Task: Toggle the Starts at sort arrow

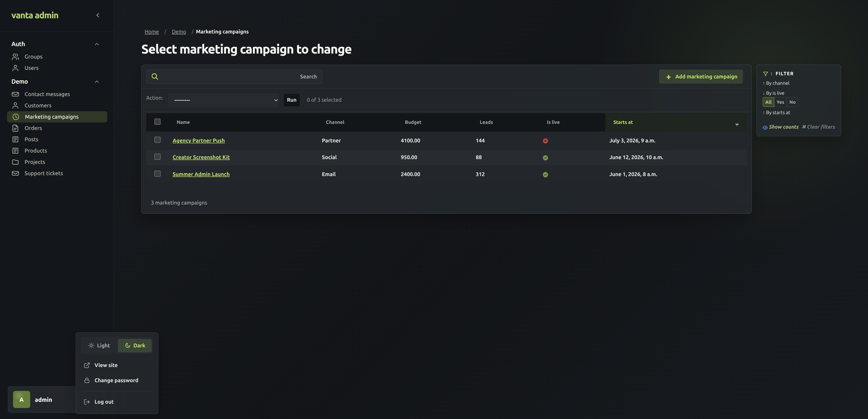Action: (737, 125)
